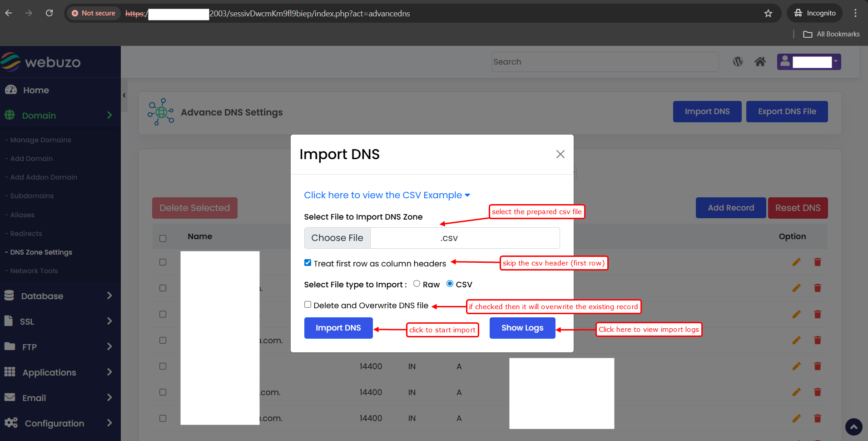Image resolution: width=868 pixels, height=441 pixels.
Task: Check the second DNS record row checkbox
Action: click(163, 288)
